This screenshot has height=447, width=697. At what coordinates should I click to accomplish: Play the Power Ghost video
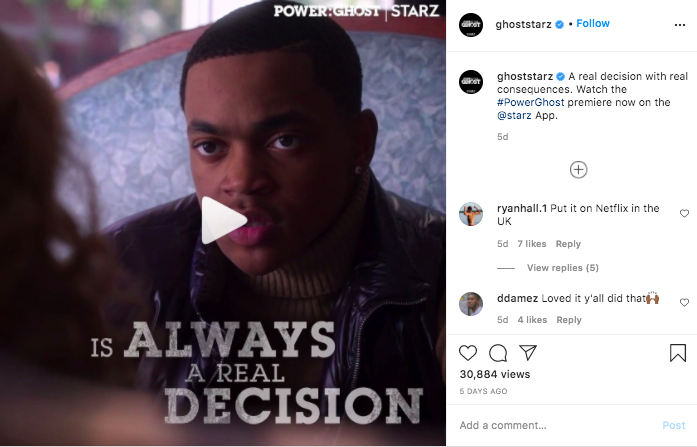[x=224, y=220]
